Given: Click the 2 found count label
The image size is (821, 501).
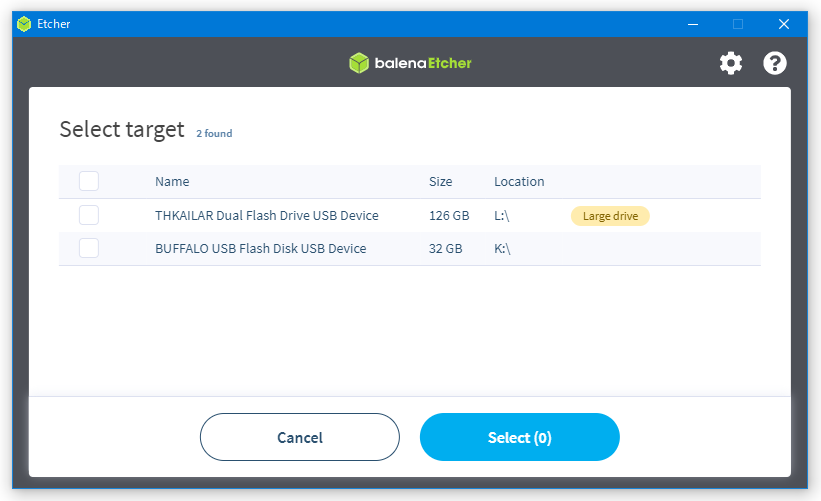Looking at the screenshot, I should point(214,133).
